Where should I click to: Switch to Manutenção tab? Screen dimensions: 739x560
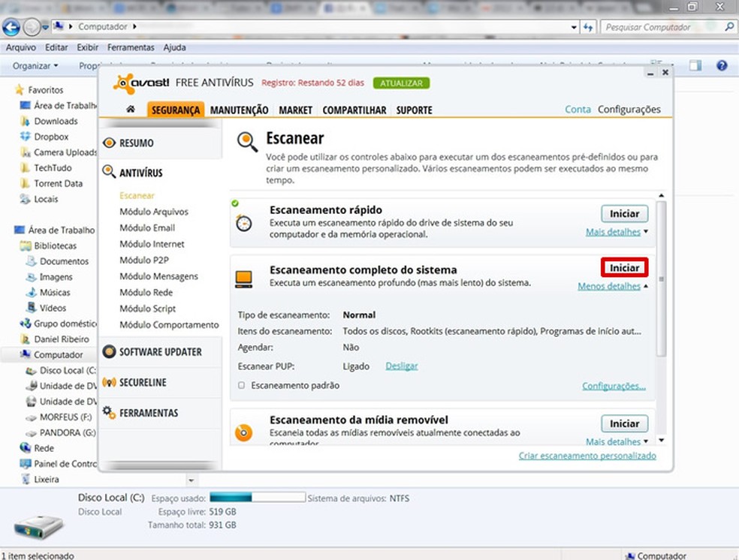point(239,110)
